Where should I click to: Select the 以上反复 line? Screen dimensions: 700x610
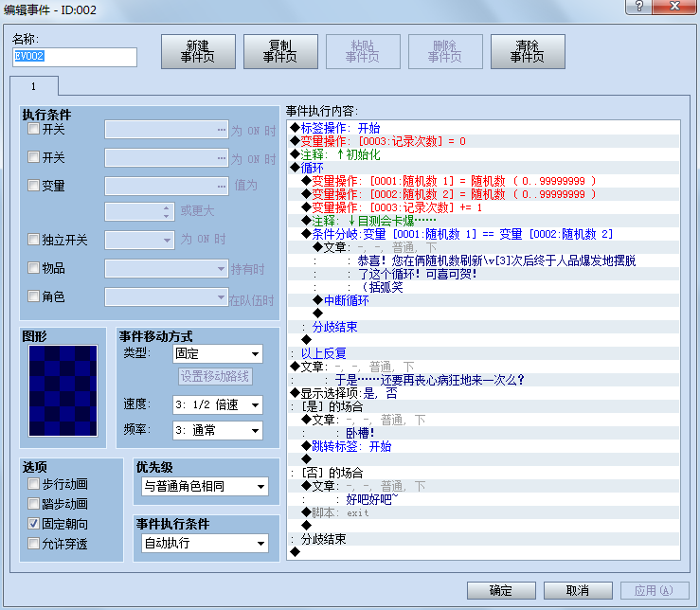[x=484, y=353]
